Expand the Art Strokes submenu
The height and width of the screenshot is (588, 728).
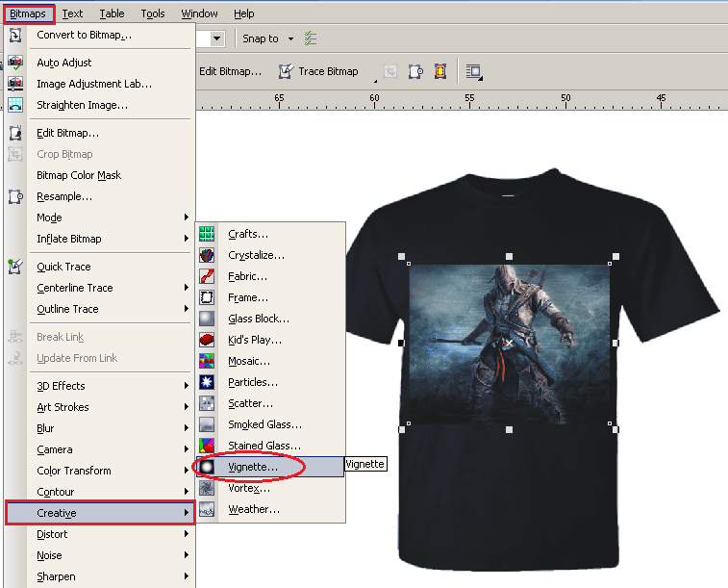click(x=187, y=407)
